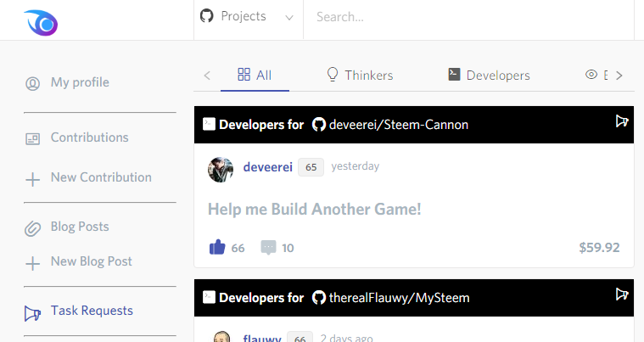Screen dimensions: 644x342
Task: Click the terminal icon on the Developers tab
Action: 454,75
